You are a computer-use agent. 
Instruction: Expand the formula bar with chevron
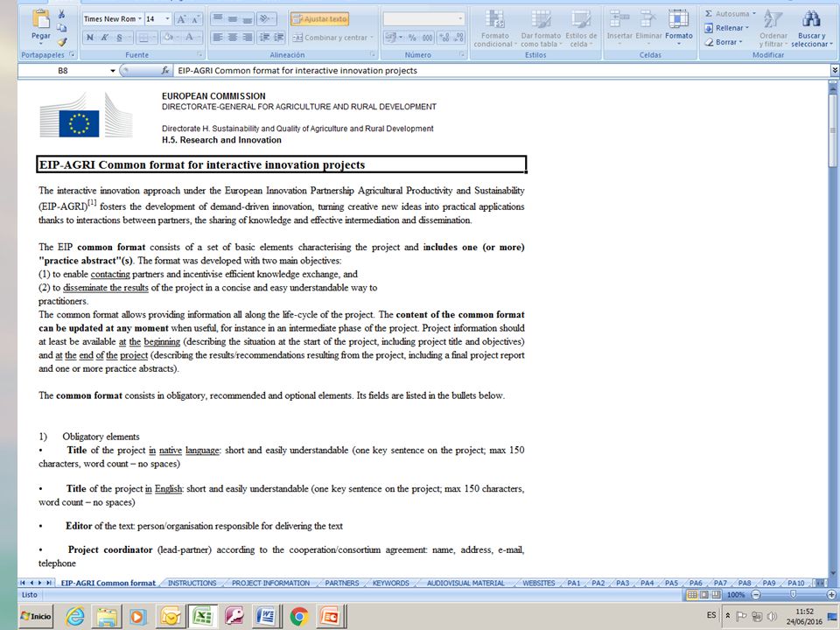pyautogui.click(x=835, y=70)
